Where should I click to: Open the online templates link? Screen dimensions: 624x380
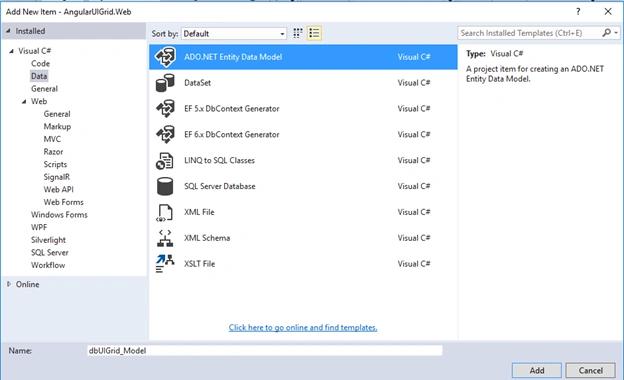click(303, 327)
